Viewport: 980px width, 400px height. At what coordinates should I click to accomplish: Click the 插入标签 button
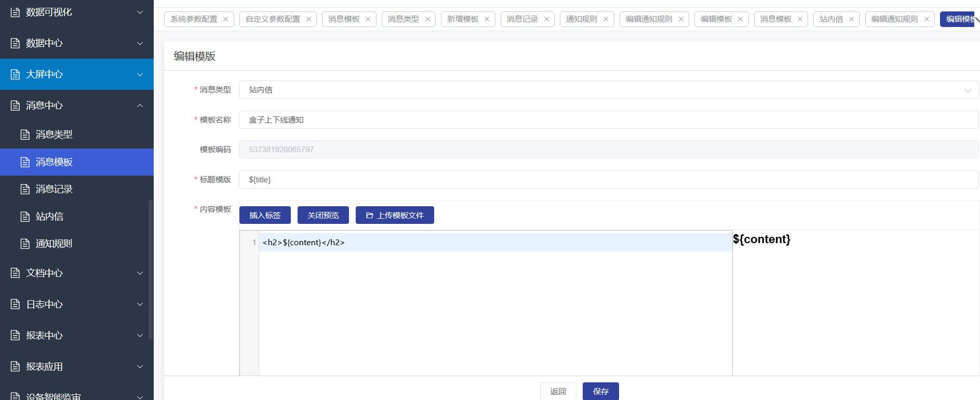(265, 215)
